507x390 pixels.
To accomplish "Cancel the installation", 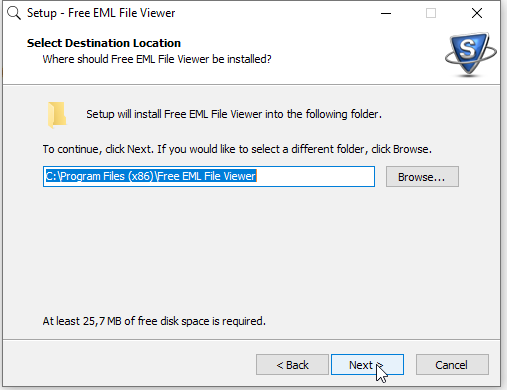I will pos(452,365).
